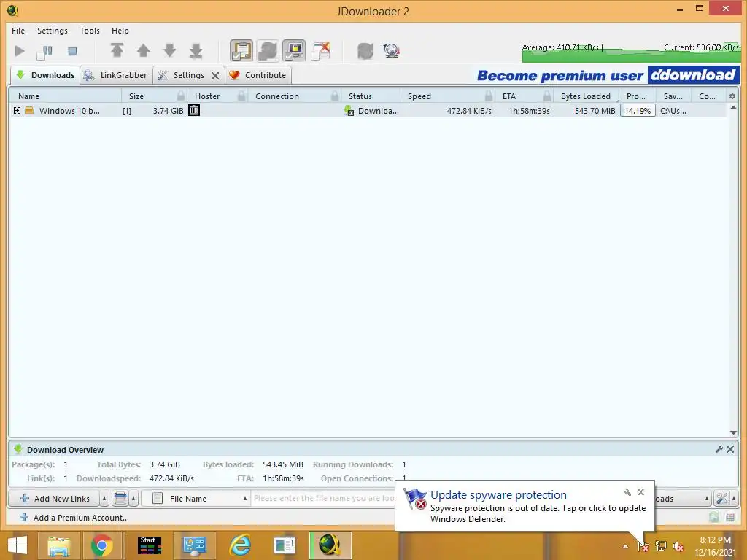Viewport: 747px width, 560px height.
Task: Expand the Windows 10 package row
Action: click(18, 111)
